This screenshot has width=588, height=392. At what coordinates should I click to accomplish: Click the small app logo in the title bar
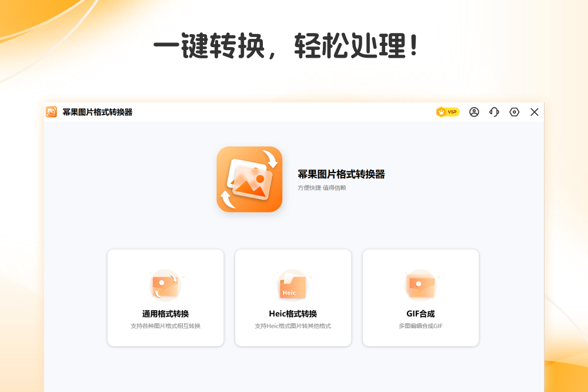point(51,112)
